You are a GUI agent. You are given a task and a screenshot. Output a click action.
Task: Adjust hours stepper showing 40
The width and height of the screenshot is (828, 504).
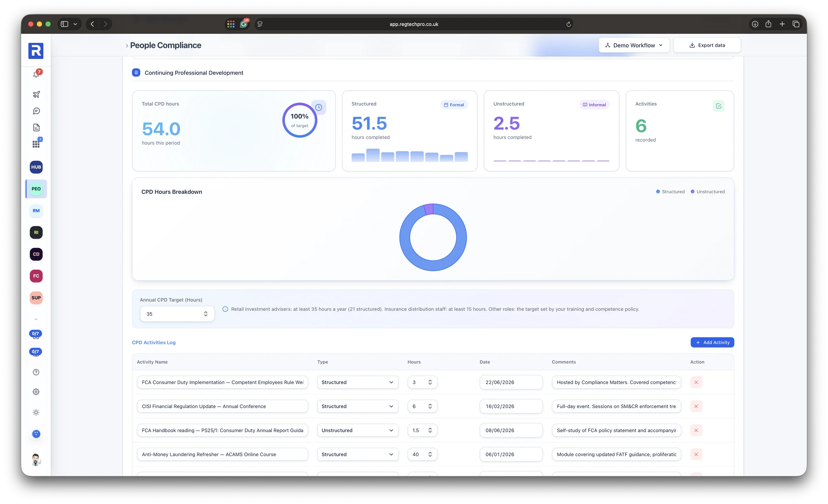[430, 454]
